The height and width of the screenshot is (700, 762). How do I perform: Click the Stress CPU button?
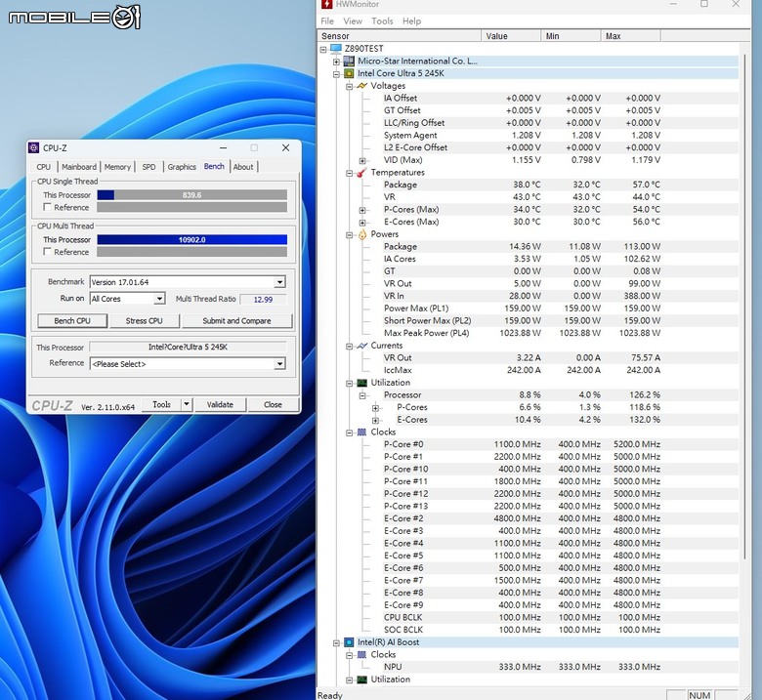[x=144, y=320]
